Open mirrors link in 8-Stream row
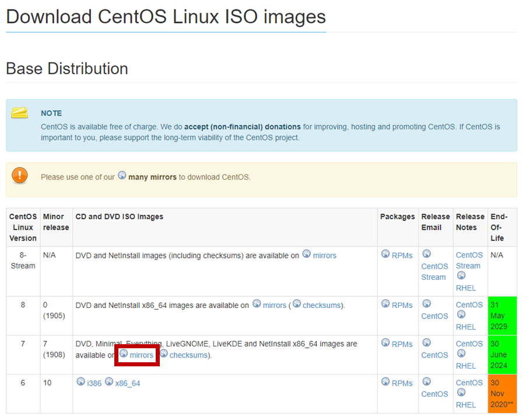526x420 pixels. pyautogui.click(x=324, y=256)
